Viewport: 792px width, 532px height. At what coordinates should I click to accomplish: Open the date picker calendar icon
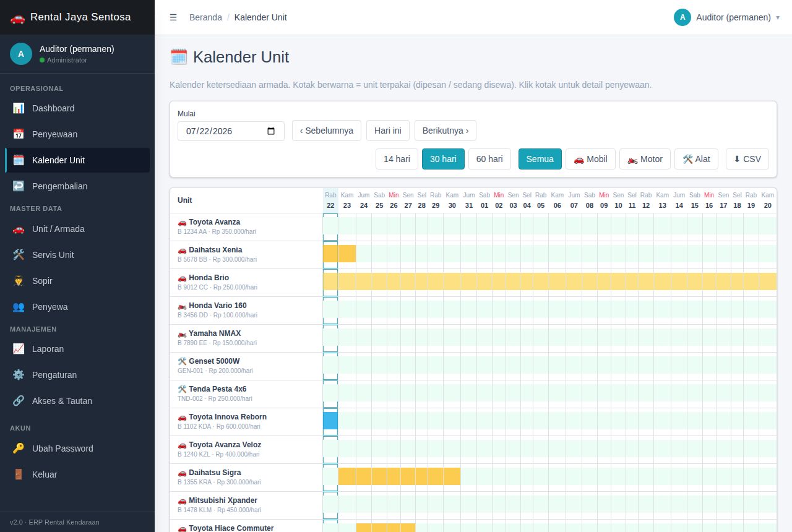pyautogui.click(x=271, y=131)
